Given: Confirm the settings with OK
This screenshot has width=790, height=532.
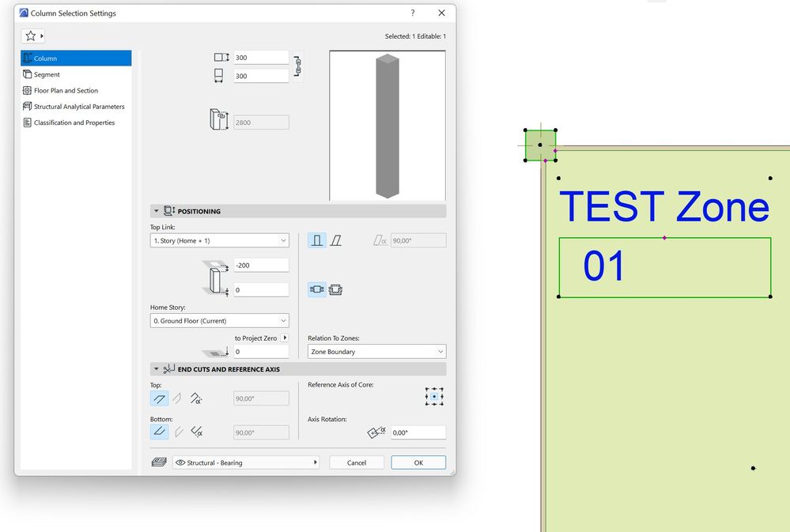Looking at the screenshot, I should click(x=418, y=462).
